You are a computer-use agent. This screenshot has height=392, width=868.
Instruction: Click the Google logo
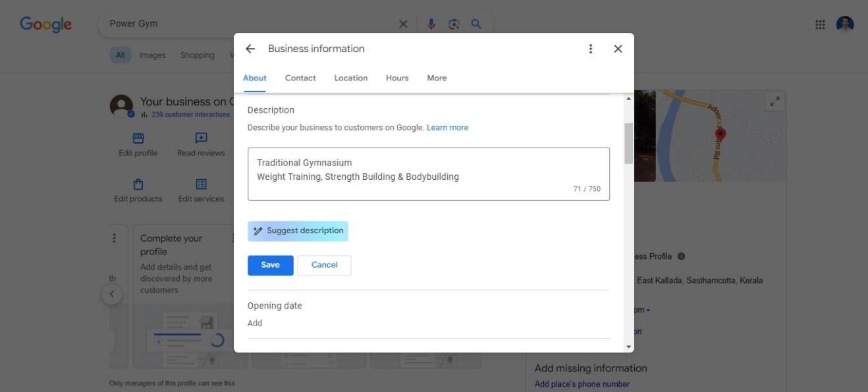coord(45,24)
